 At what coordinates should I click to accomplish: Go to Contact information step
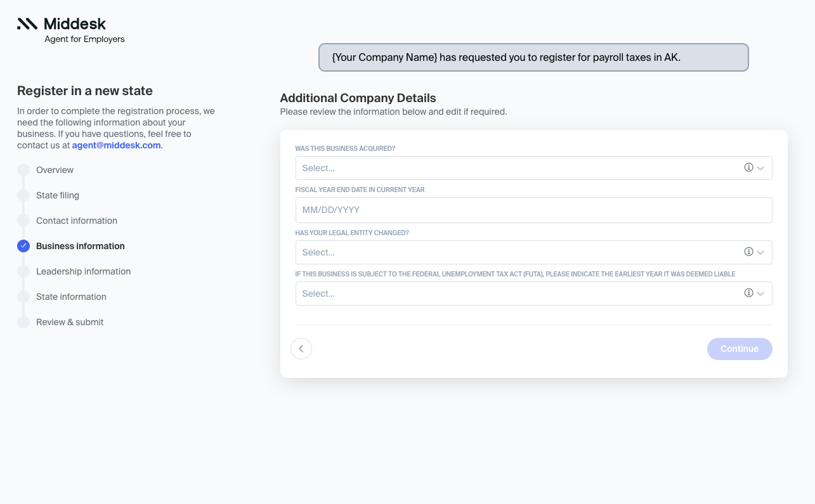(77, 221)
